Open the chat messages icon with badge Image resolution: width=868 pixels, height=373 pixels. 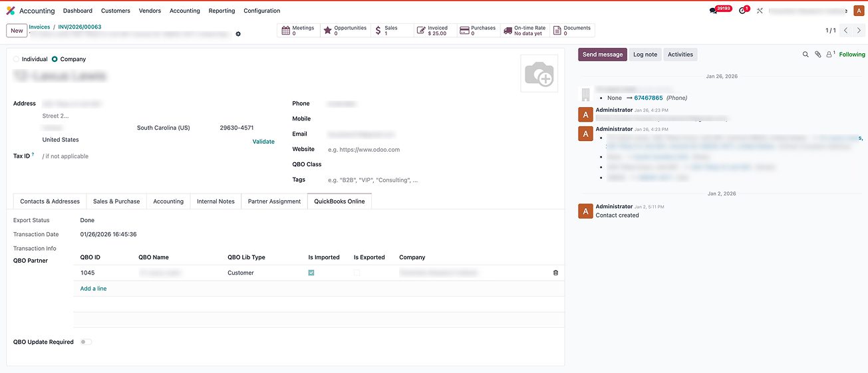[714, 11]
